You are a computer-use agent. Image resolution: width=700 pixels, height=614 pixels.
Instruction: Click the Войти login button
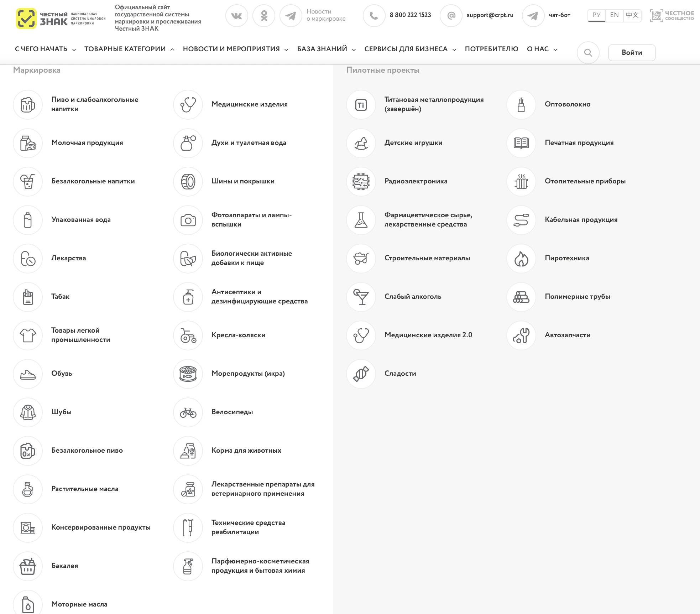click(632, 53)
